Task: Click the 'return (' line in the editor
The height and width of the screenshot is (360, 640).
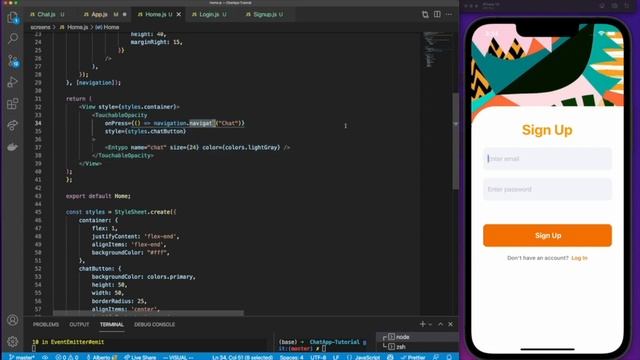Action: [x=79, y=99]
